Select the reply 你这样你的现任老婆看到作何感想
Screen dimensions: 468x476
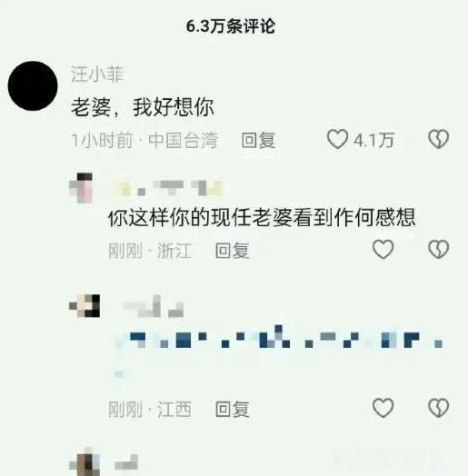pyautogui.click(x=262, y=217)
